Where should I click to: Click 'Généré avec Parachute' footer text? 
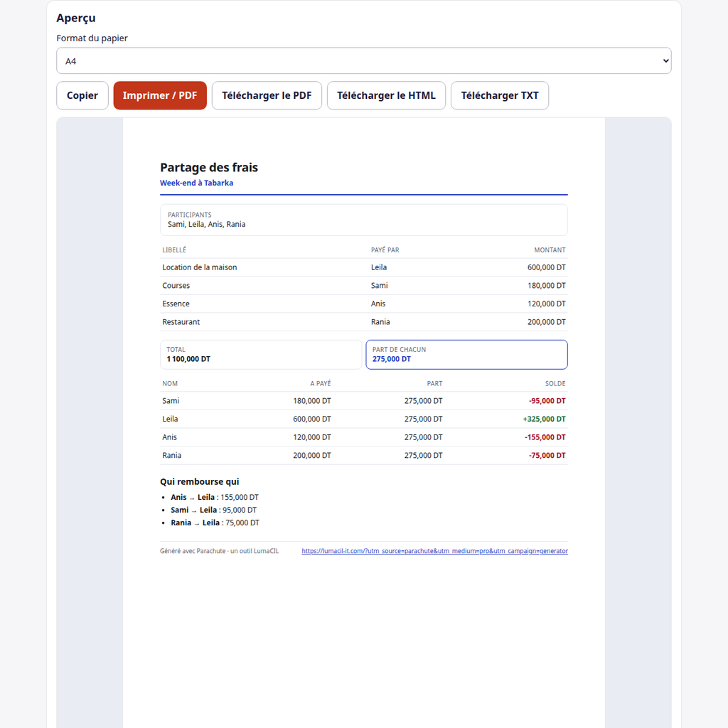(219, 551)
